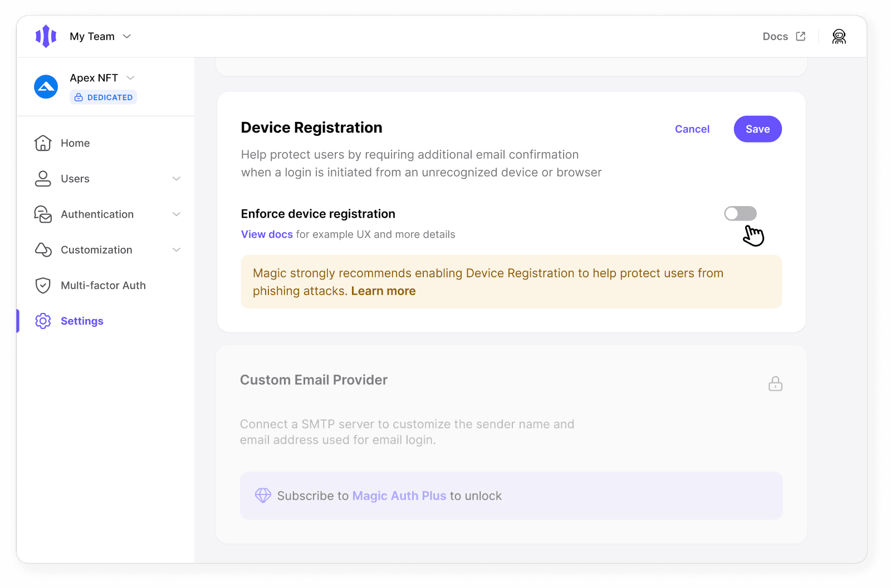This screenshot has height=588, width=891.
Task: Click the Multi-factor Auth shield icon
Action: pyautogui.click(x=43, y=286)
